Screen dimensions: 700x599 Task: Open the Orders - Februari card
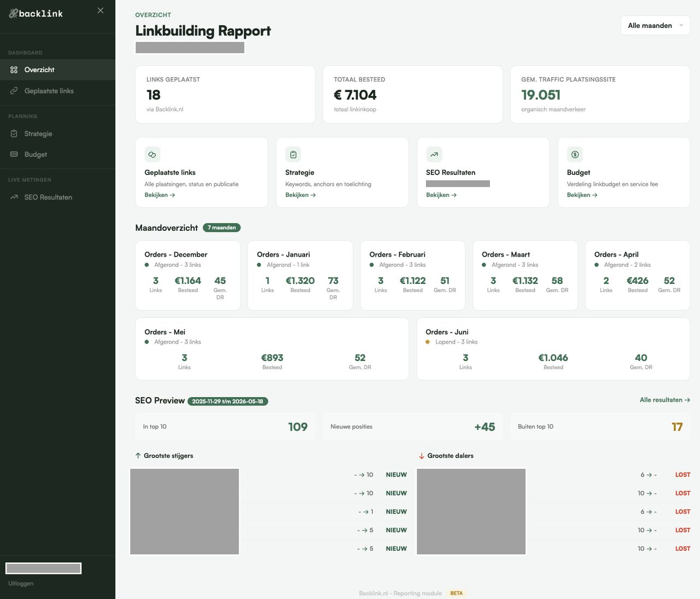(x=413, y=276)
